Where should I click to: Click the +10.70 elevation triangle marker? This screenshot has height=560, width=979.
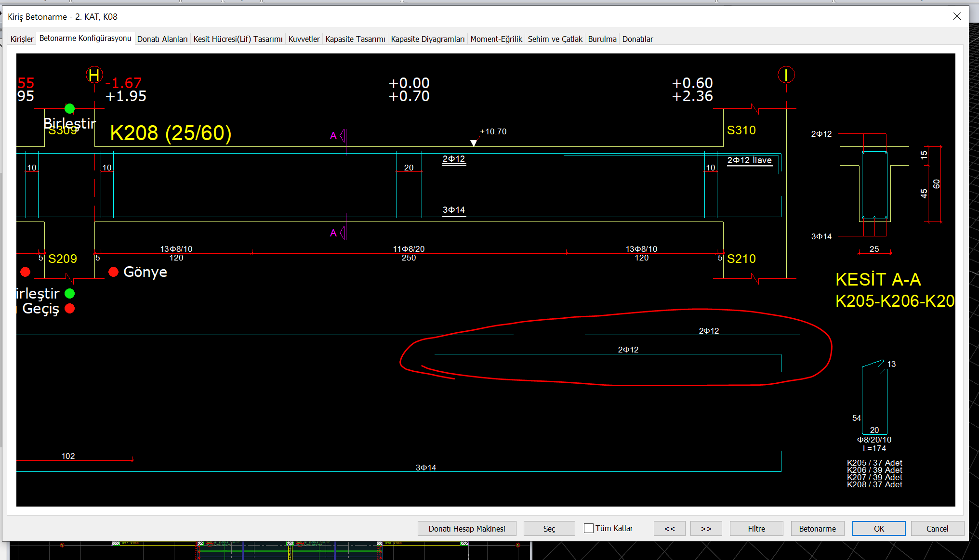474,143
